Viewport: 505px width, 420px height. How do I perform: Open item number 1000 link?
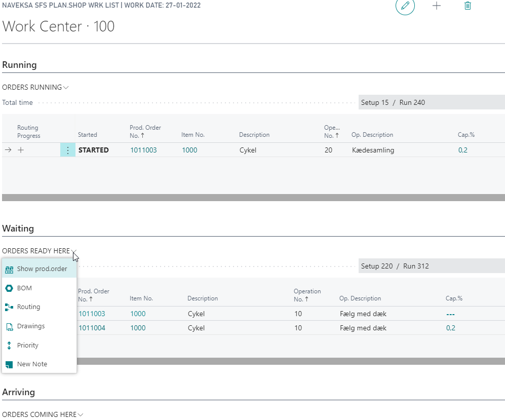[x=189, y=149]
